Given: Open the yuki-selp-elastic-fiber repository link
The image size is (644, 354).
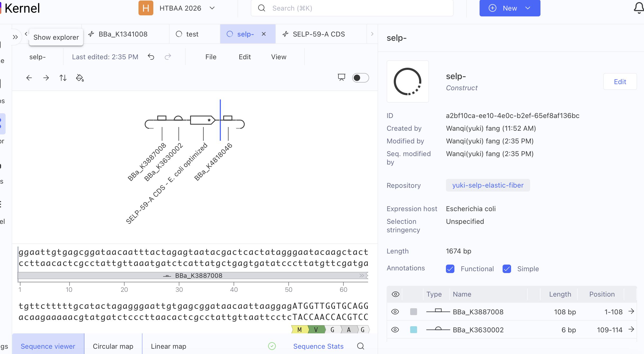Looking at the screenshot, I should point(488,185).
